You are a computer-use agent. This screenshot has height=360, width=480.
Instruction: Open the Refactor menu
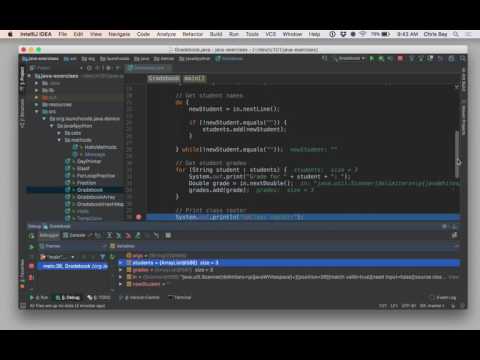pos(192,34)
